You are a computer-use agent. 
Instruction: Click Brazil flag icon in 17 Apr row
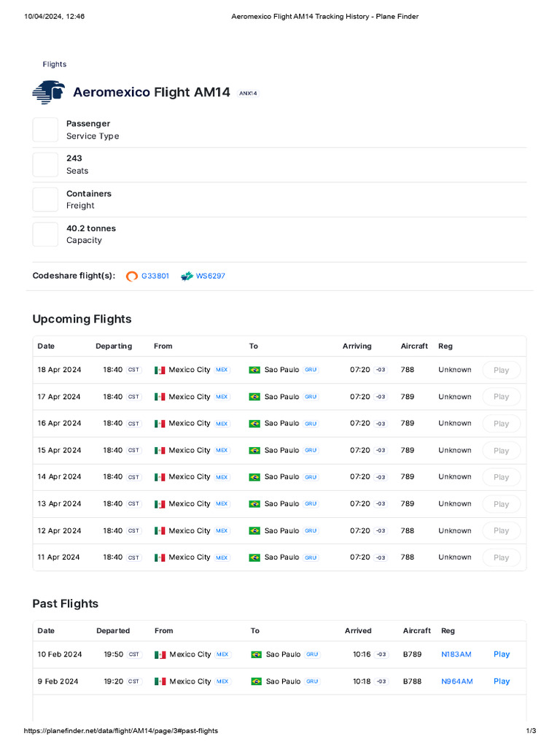click(254, 397)
